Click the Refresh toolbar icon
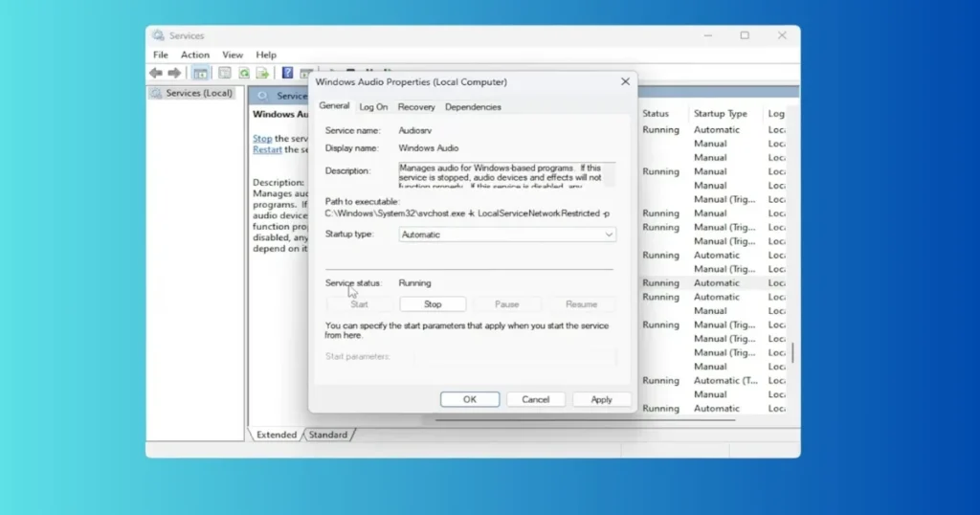Screen dimensions: 980x515 244,73
